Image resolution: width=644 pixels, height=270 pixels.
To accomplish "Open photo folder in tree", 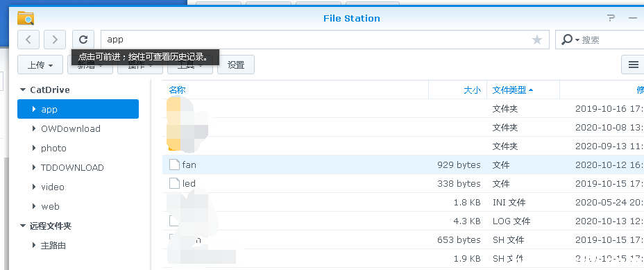I will coord(54,149).
